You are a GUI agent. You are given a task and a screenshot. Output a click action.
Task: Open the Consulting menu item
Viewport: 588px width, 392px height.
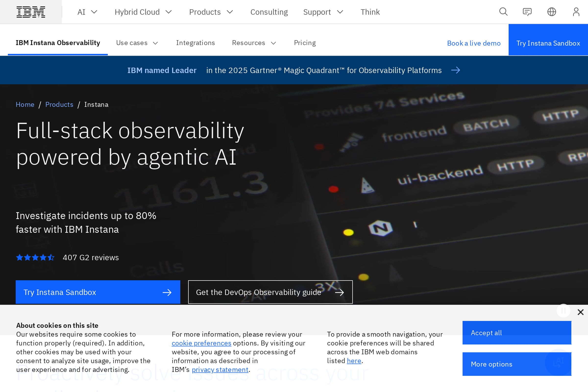[269, 12]
